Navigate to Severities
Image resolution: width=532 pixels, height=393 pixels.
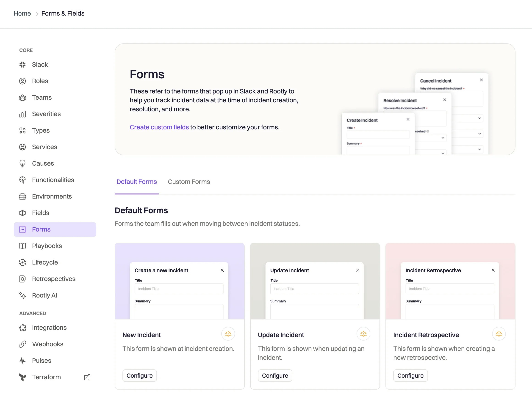pos(55,114)
